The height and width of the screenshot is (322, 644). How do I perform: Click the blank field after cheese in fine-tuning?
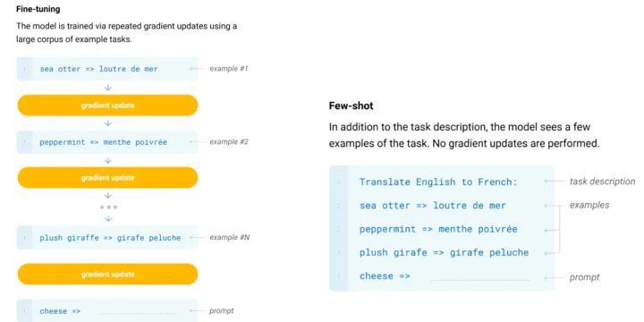[x=140, y=313]
